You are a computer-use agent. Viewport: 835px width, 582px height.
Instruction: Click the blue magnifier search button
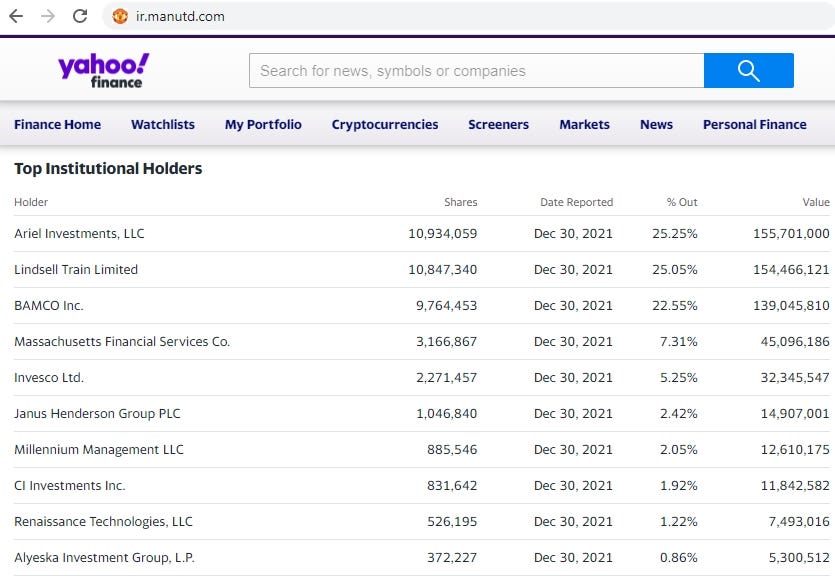pyautogui.click(x=749, y=70)
